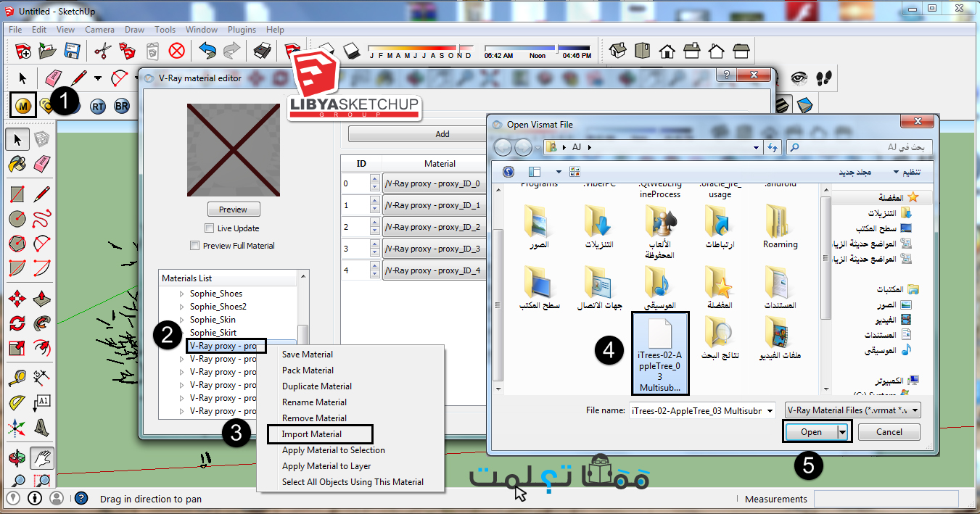The width and height of the screenshot is (980, 514).
Task: Click the Open file toolbar icon
Action: point(48,51)
